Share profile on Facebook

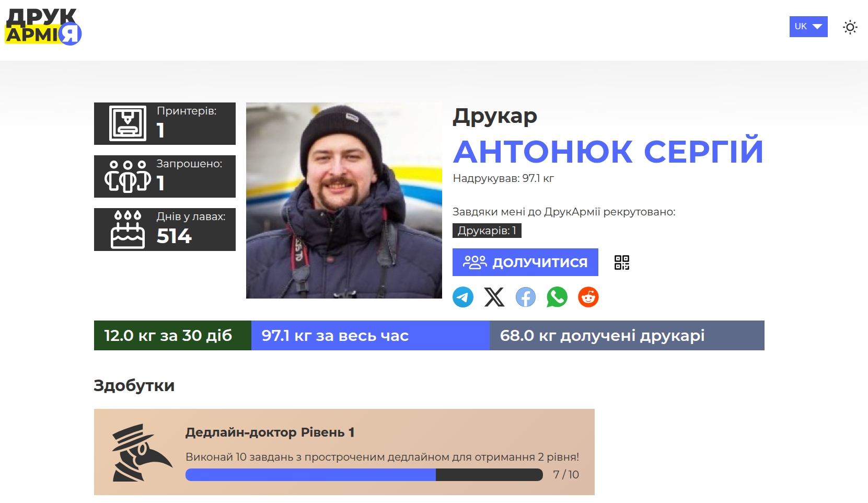(x=526, y=297)
